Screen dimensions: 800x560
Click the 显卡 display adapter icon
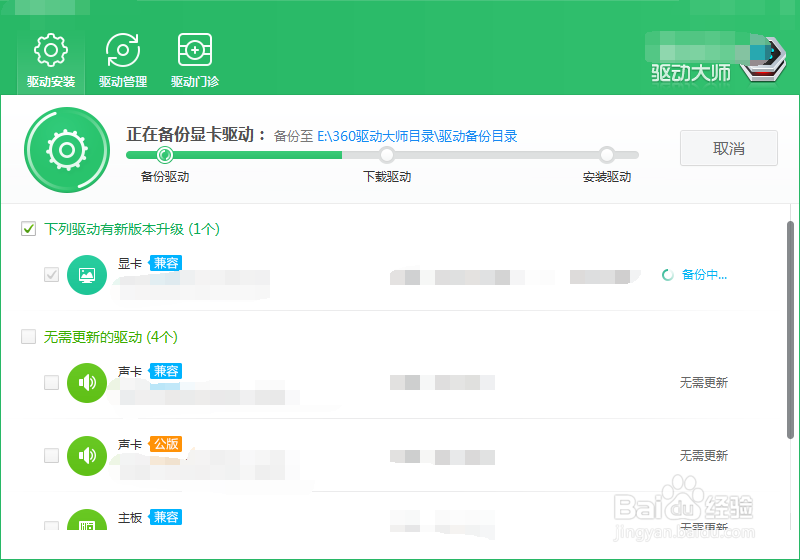(87, 275)
